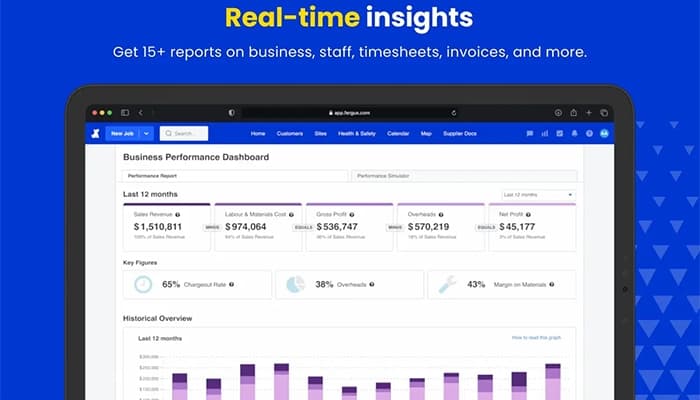Open the Home menu

258,133
